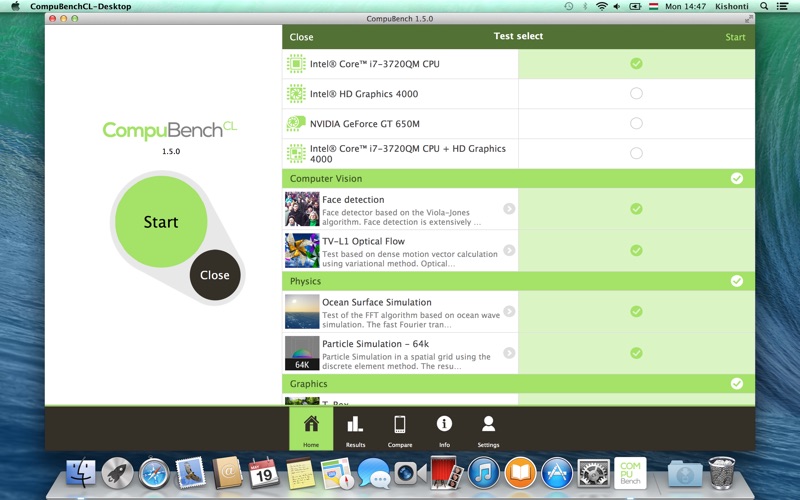Click the Wi-Fi status icon

coord(602,6)
